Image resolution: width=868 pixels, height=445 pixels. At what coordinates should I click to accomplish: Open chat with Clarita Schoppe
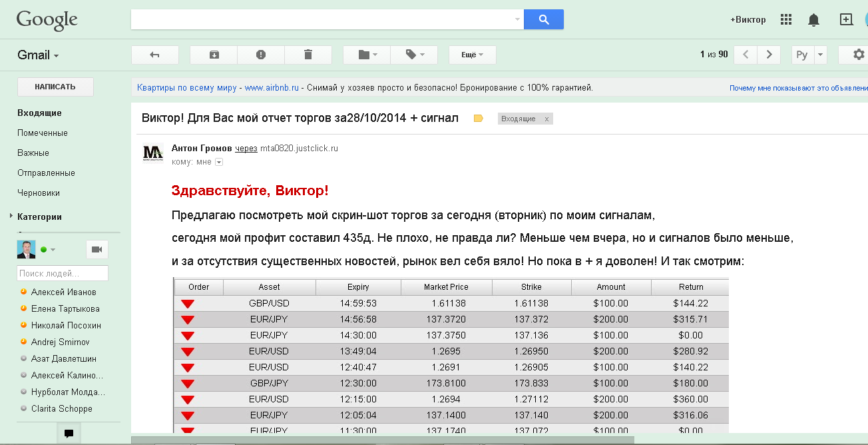coord(62,409)
